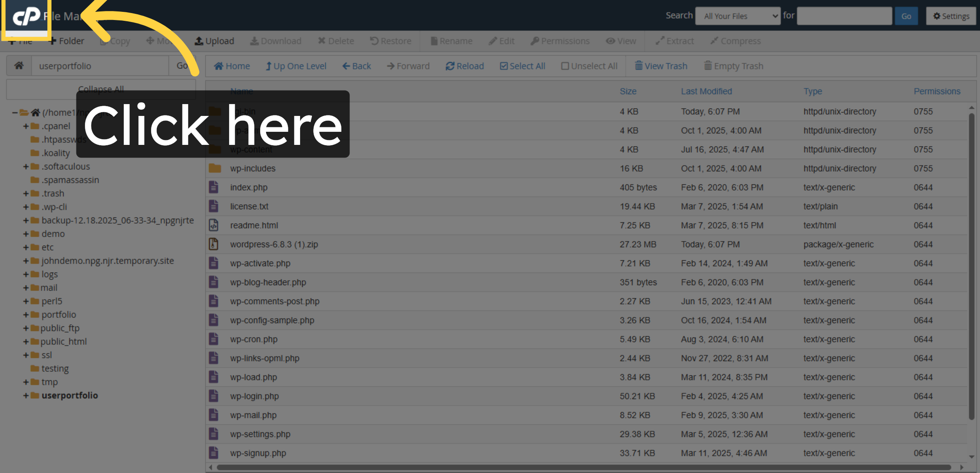Screen dimensions: 980x473
Task: Collapse the home root tree node
Action: point(15,113)
